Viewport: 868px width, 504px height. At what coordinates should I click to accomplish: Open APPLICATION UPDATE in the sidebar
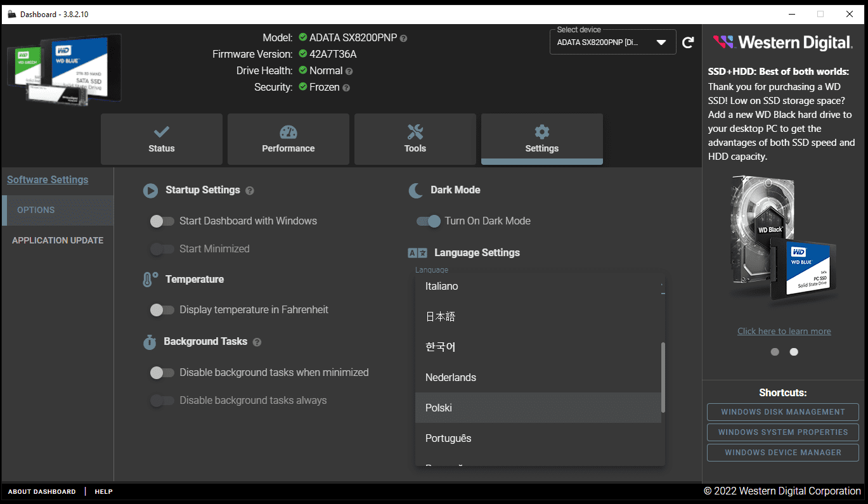tap(58, 241)
